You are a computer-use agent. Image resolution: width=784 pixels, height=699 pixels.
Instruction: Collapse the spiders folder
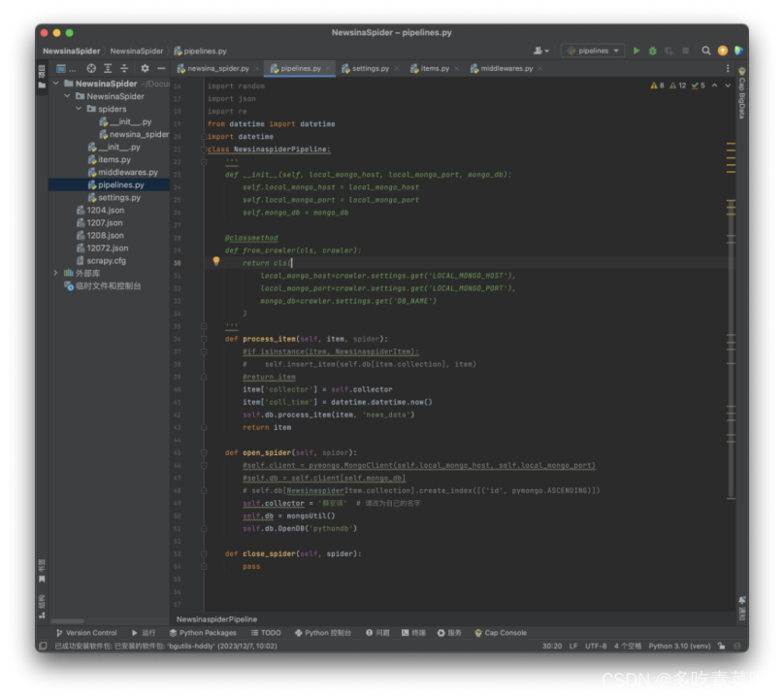(x=79, y=109)
